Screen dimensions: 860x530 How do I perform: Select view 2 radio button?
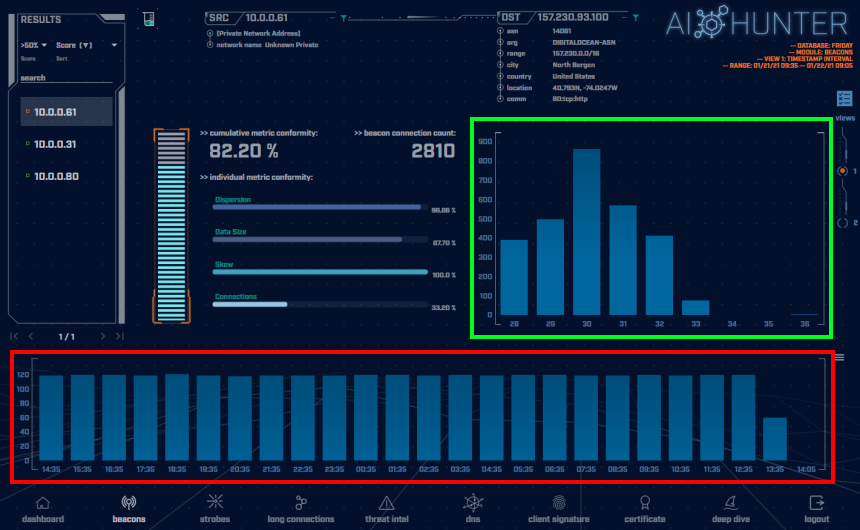[842, 223]
